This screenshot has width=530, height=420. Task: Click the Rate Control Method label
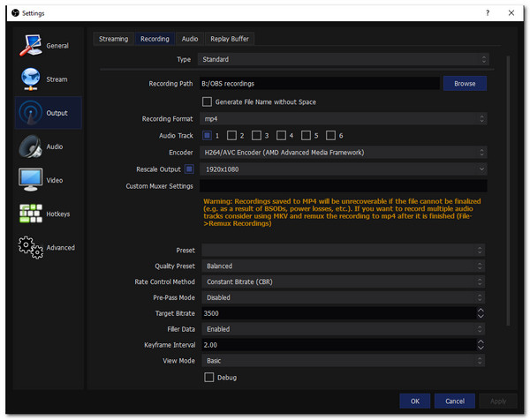click(x=164, y=281)
